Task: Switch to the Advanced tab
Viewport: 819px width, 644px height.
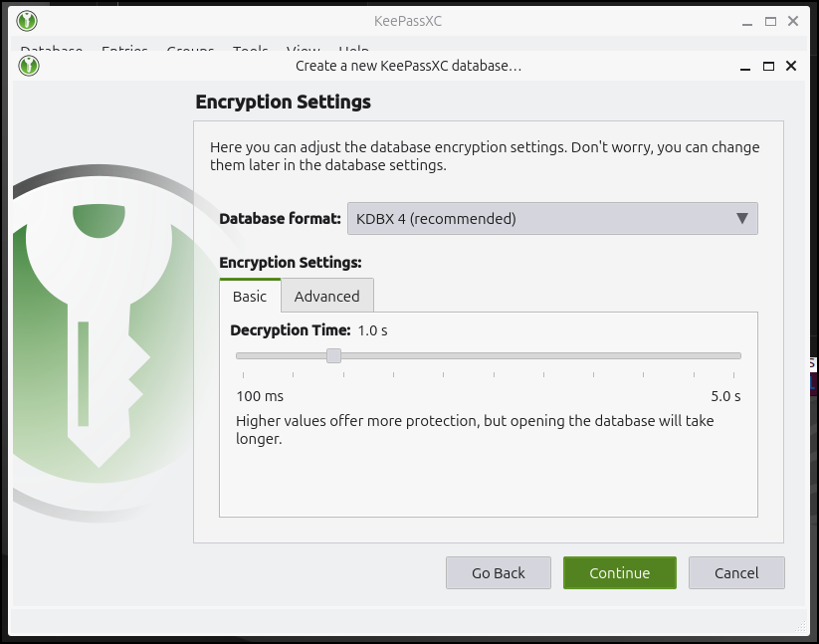Action: point(327,296)
